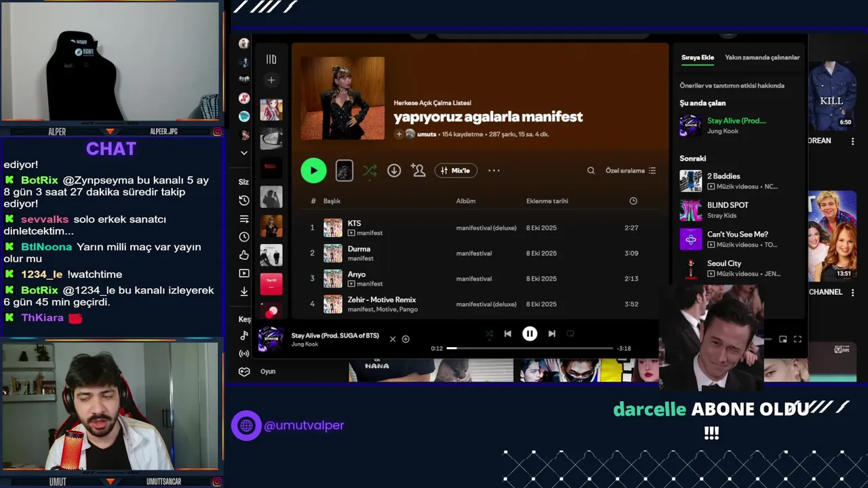Open the library panel icon
The image size is (868, 488).
(271, 60)
